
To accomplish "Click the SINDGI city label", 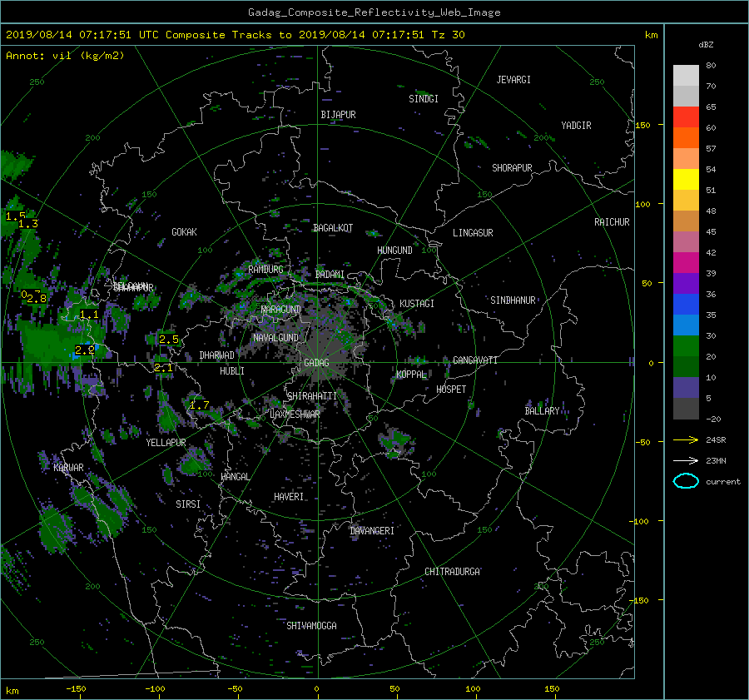I will (x=424, y=99).
